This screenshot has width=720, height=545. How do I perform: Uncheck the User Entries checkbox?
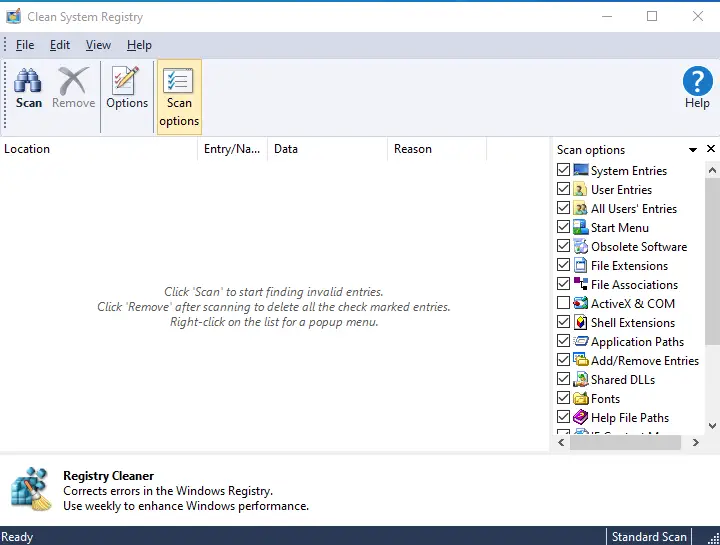click(x=563, y=189)
